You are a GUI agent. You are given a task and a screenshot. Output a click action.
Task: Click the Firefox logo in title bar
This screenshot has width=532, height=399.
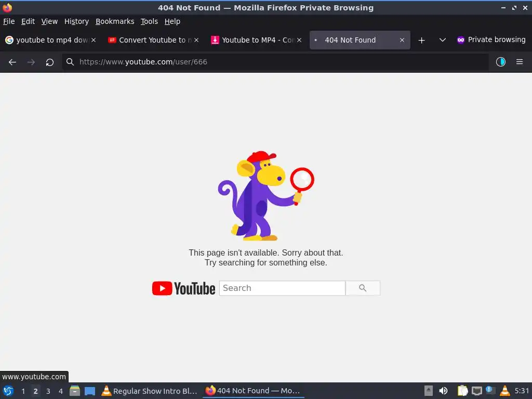7,7
